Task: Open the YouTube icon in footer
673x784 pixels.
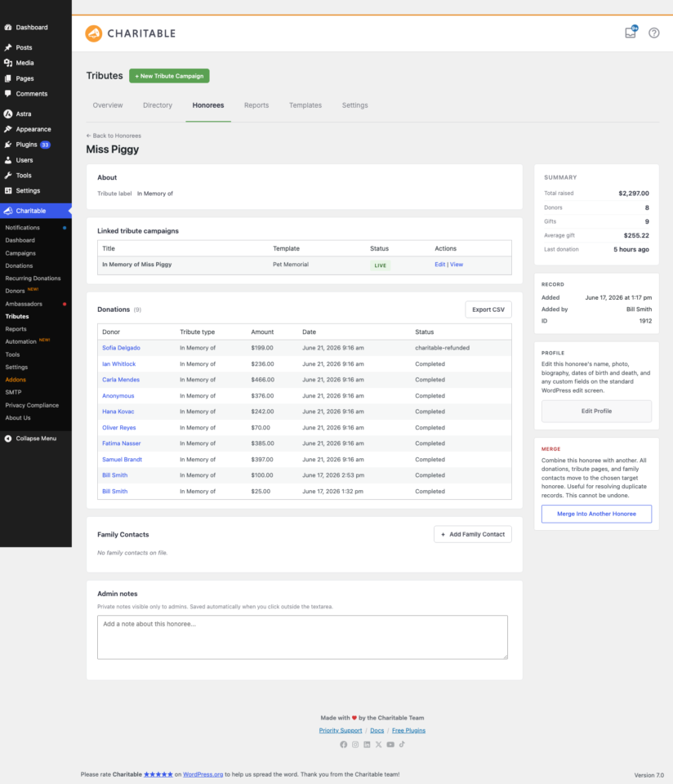Action: [x=390, y=745]
